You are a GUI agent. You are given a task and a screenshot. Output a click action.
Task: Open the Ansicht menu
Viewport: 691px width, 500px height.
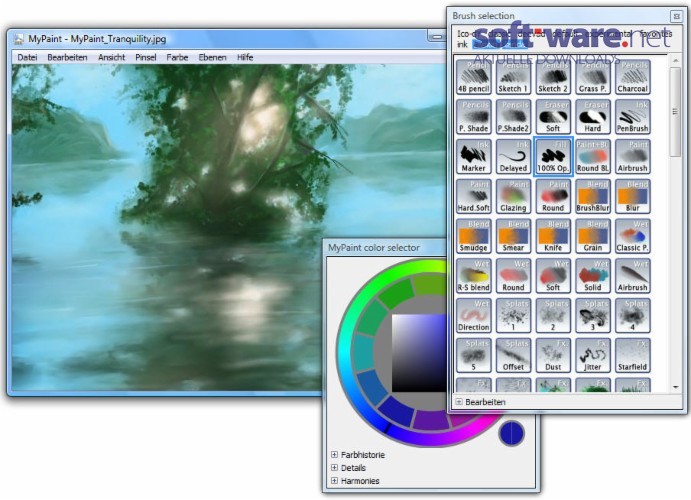coord(111,57)
